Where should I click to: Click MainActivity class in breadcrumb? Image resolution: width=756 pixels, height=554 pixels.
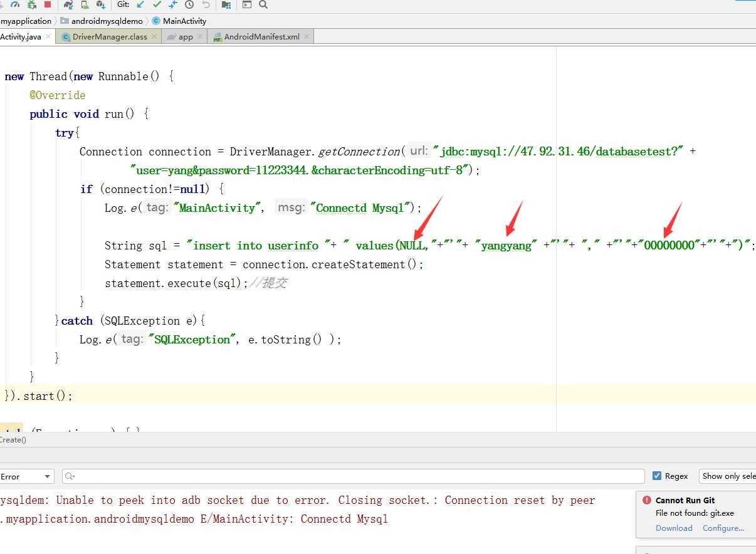[x=179, y=21]
